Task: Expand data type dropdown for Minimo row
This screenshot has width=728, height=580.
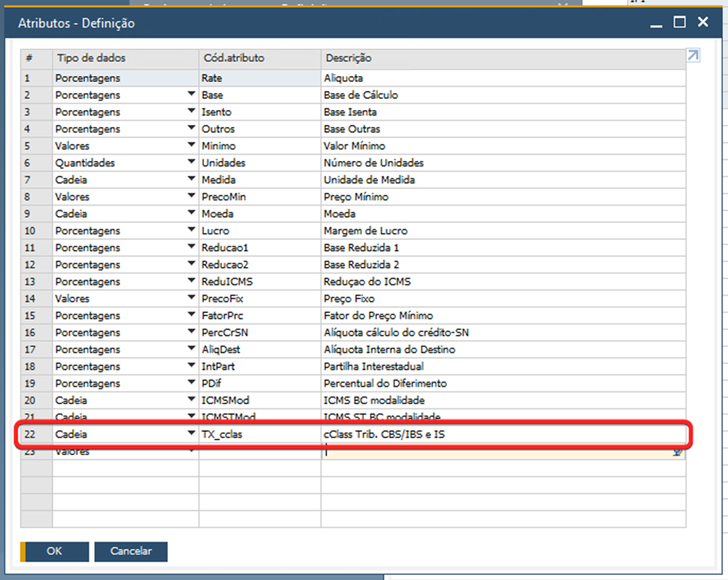Action: [x=191, y=146]
